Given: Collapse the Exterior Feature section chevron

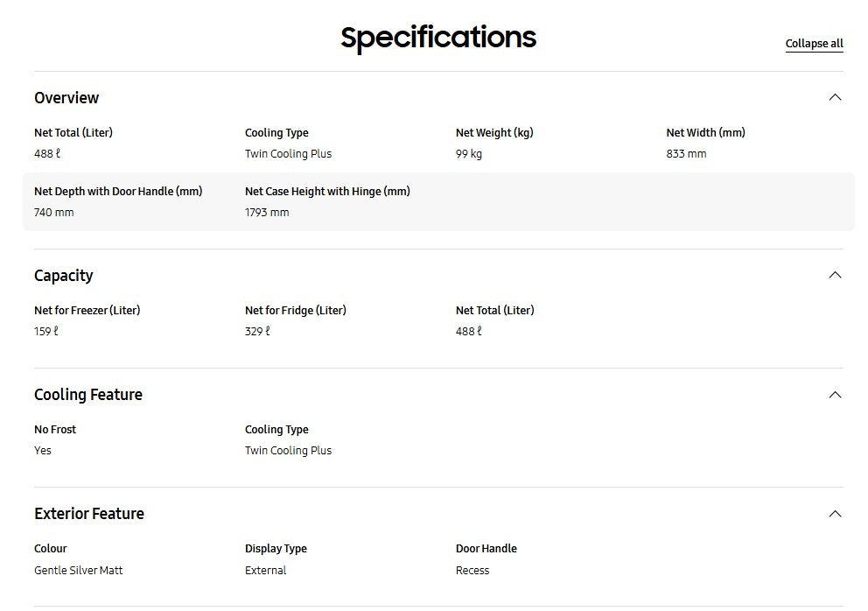Looking at the screenshot, I should point(835,514).
